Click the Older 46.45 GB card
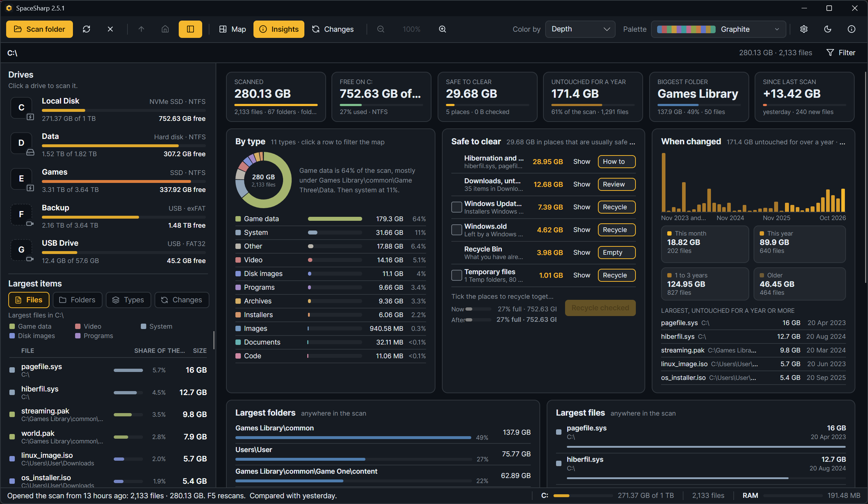Image resolution: width=868 pixels, height=504 pixels. click(799, 284)
